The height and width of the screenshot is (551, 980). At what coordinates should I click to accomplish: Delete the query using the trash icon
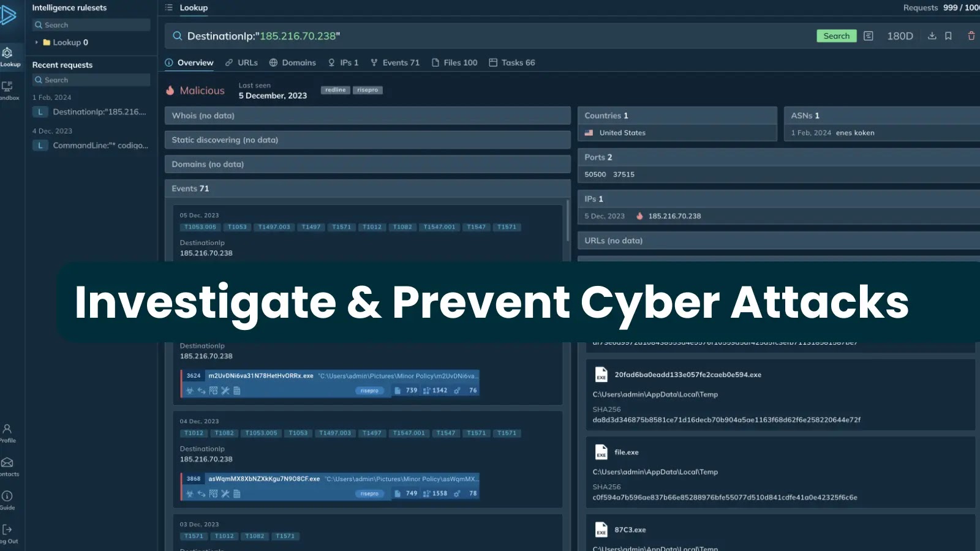pyautogui.click(x=971, y=36)
